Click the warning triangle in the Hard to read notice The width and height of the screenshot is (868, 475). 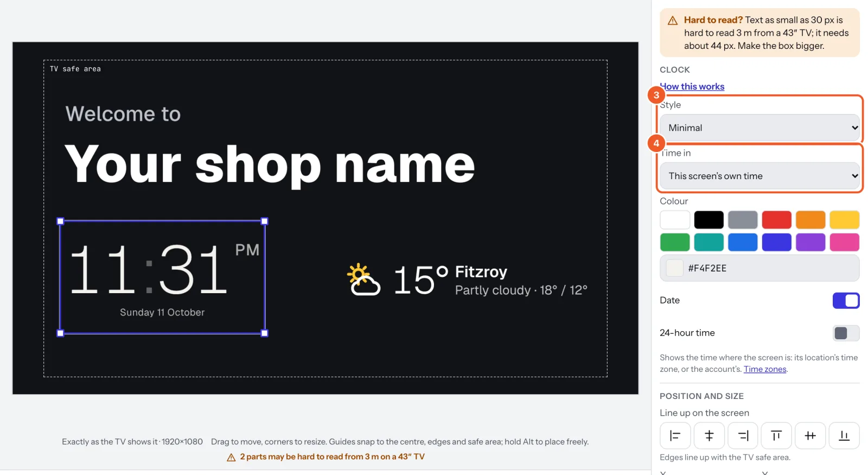point(673,21)
